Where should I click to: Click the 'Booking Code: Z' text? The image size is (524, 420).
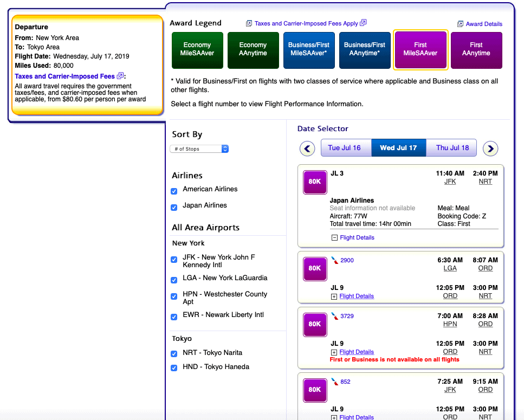click(462, 216)
